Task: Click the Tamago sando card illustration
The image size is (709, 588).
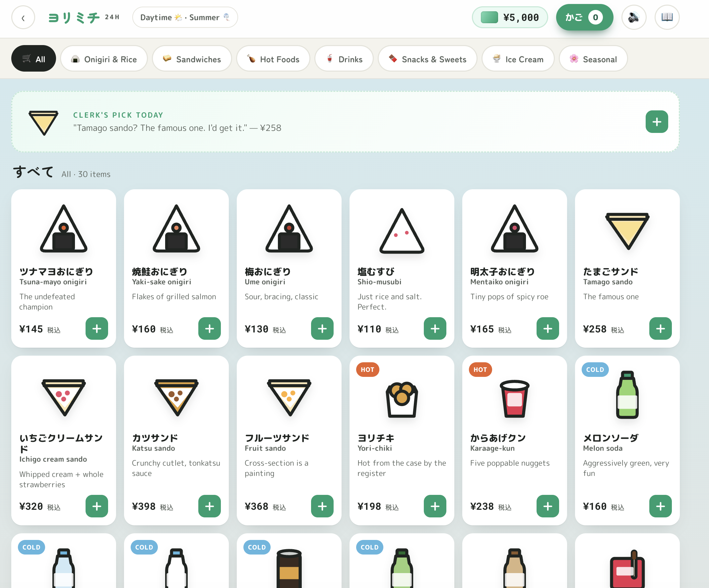Action: tap(627, 231)
